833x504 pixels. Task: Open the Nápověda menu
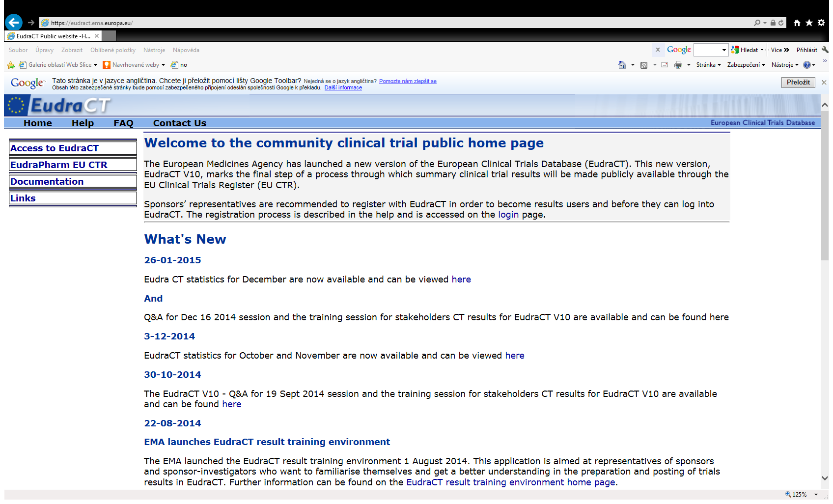[186, 50]
